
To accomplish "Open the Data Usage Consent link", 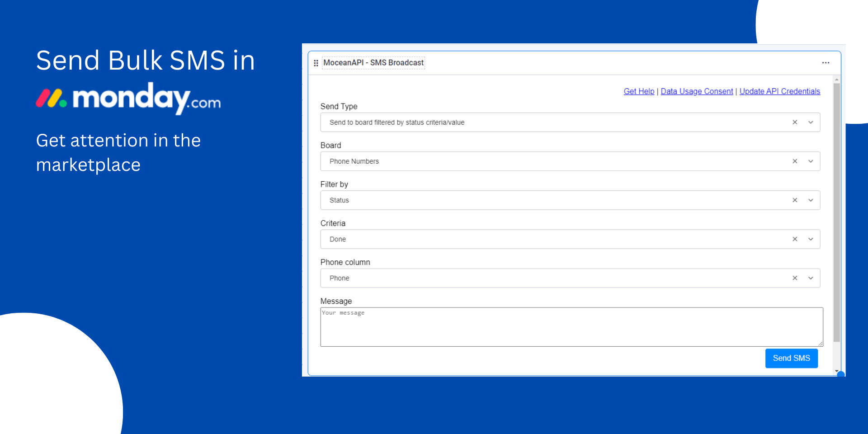I will pyautogui.click(x=697, y=91).
